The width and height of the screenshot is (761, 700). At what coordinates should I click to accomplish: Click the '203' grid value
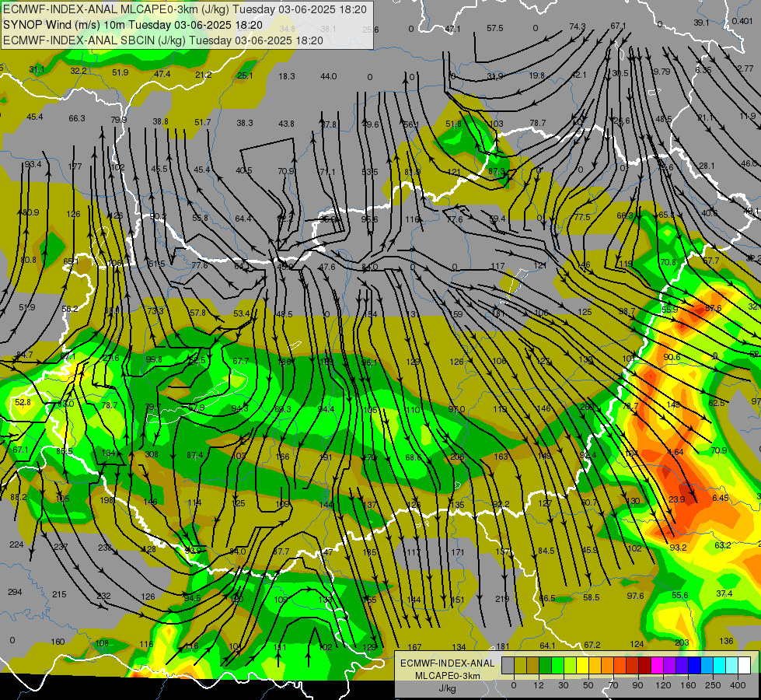682,642
